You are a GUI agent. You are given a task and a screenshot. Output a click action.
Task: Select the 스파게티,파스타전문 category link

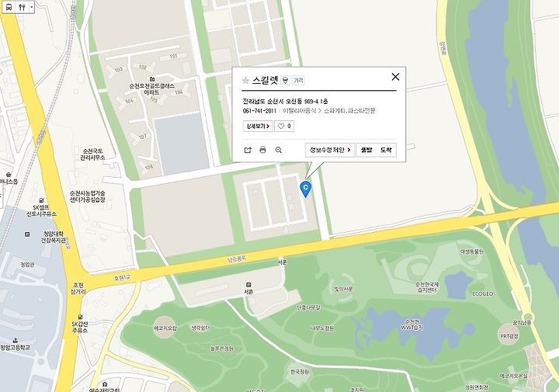349,111
